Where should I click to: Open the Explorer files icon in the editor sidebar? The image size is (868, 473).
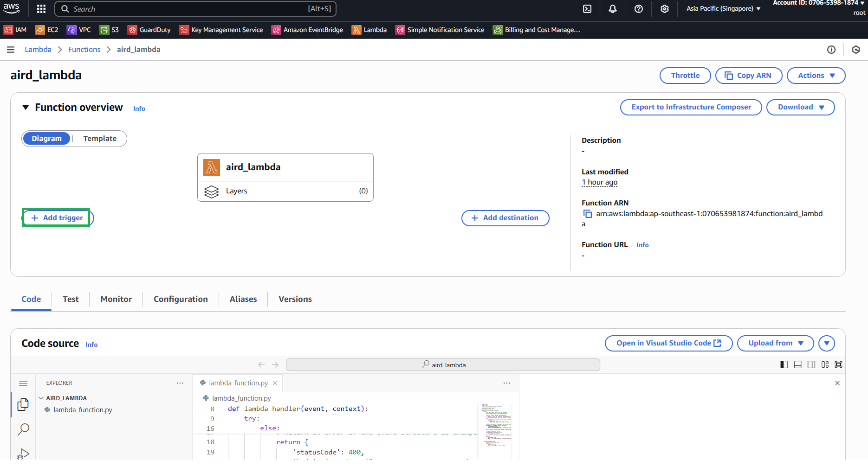23,404
